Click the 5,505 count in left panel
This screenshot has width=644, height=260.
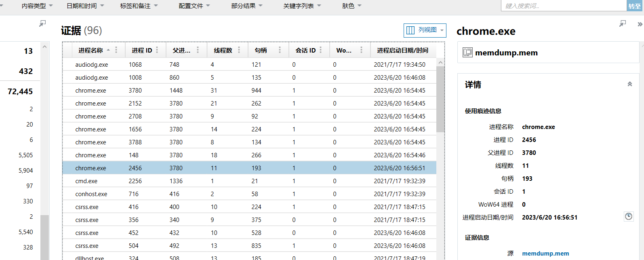pos(26,155)
